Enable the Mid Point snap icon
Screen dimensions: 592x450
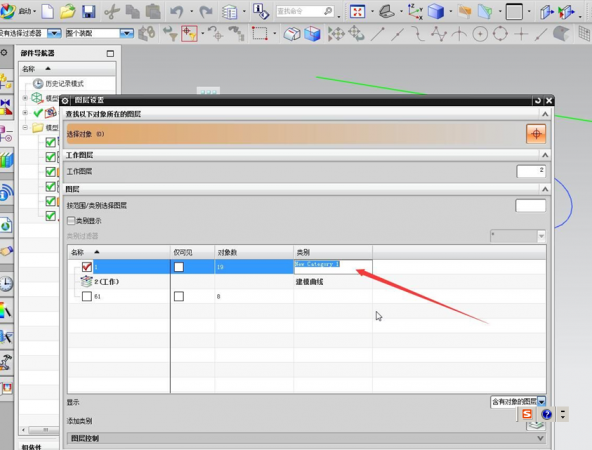pyautogui.click(x=398, y=34)
